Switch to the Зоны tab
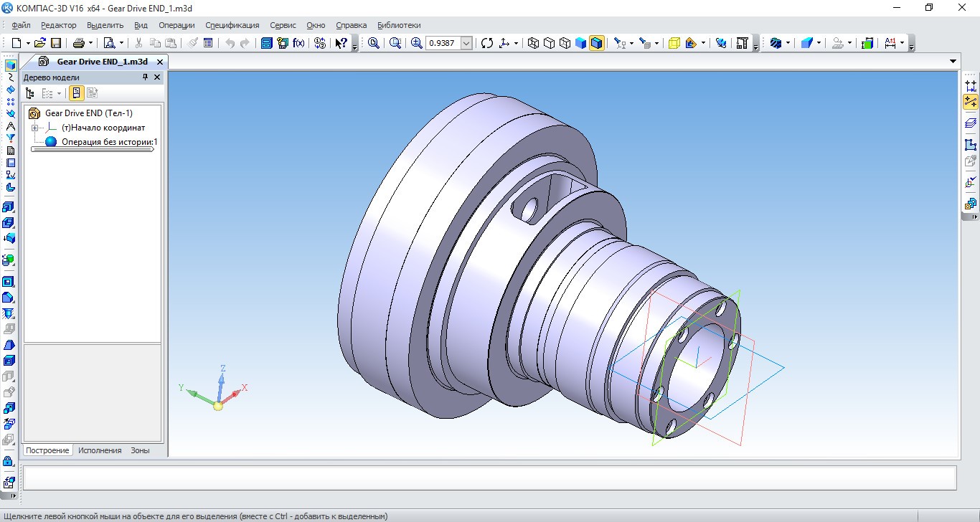 [140, 450]
